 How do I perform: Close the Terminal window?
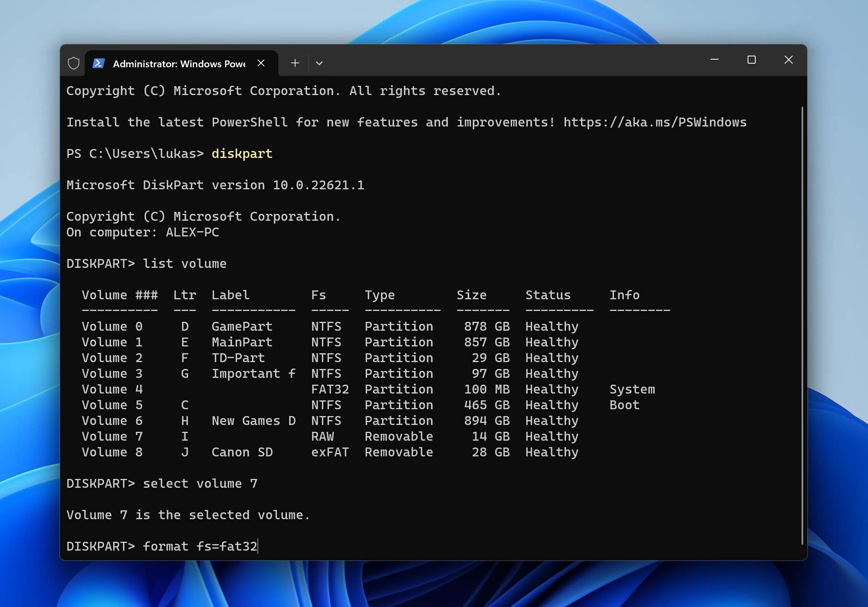[789, 60]
